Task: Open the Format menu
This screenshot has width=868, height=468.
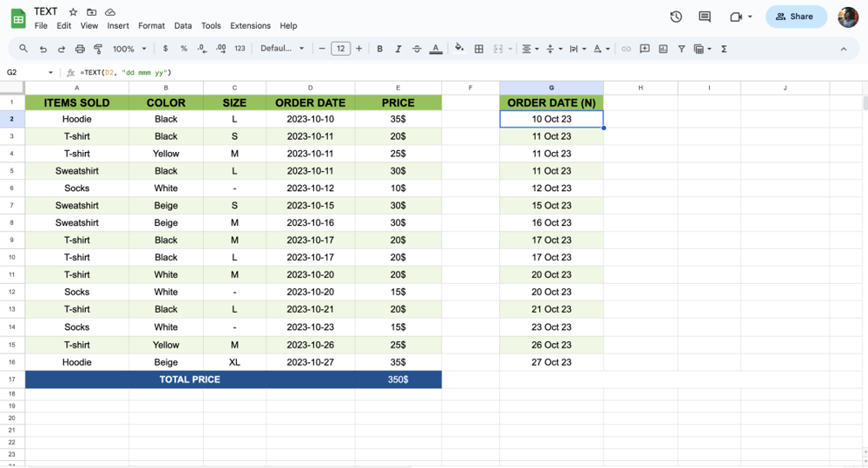Action: pyautogui.click(x=151, y=26)
